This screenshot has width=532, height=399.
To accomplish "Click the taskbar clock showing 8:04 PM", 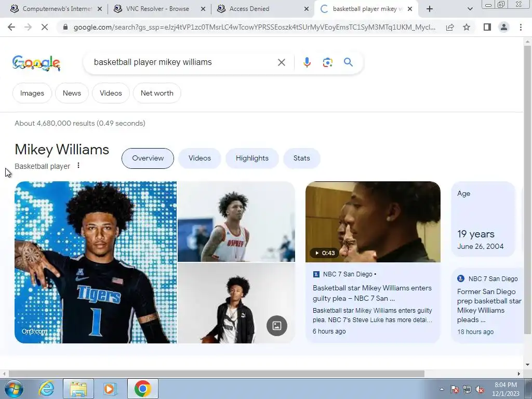I will click(x=506, y=389).
